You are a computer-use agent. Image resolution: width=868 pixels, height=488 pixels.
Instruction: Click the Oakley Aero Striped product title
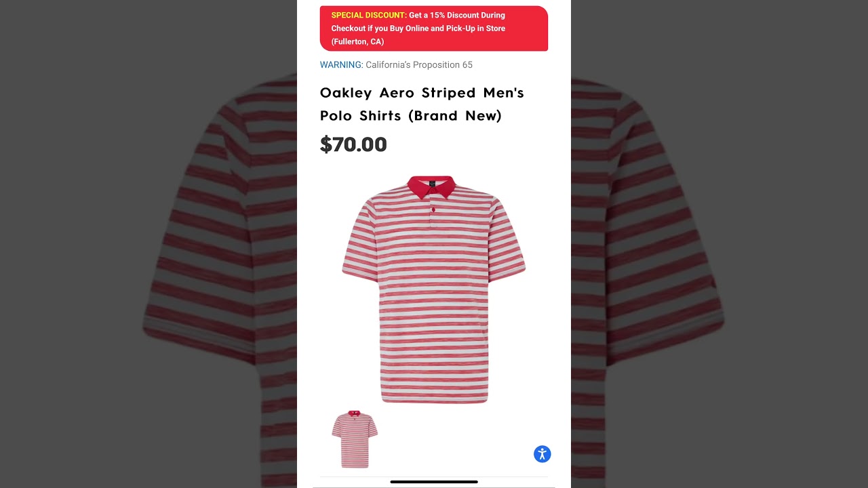point(422,104)
